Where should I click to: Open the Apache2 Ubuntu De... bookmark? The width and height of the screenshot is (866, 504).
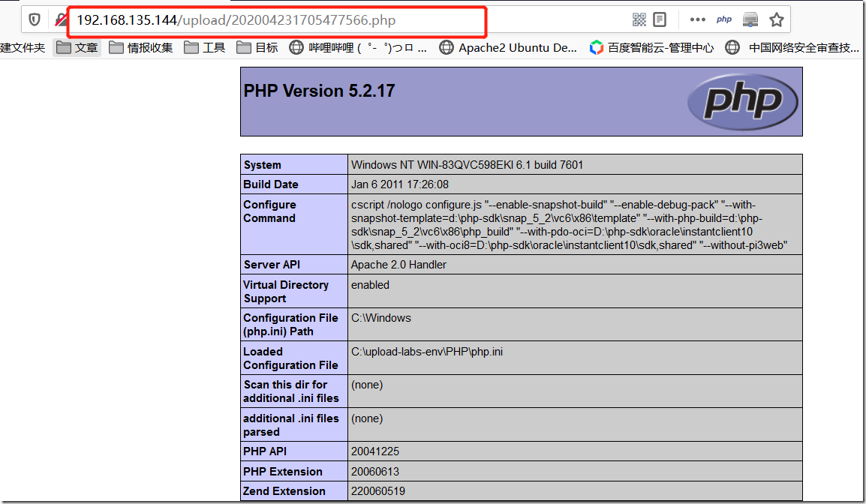pos(507,47)
